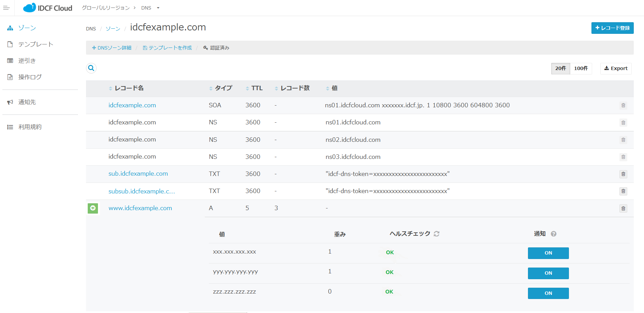The image size is (644, 313).
Task: Toggle notification ON for zzz.zzz.zzz.zzz
Action: (548, 294)
